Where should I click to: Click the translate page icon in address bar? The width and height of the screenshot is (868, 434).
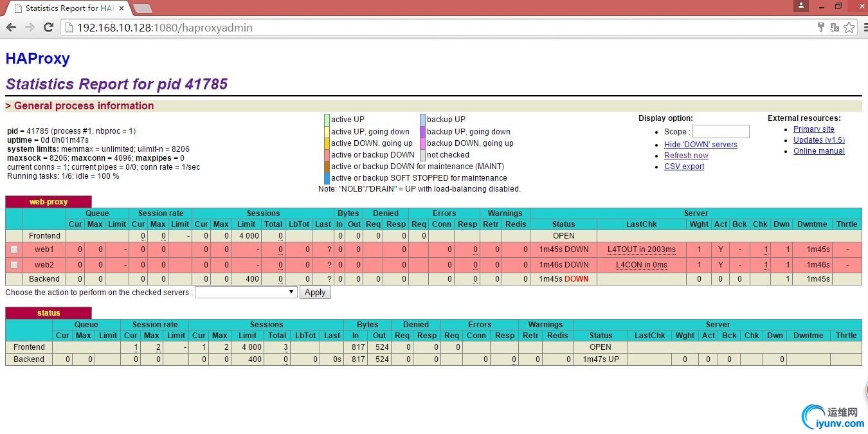tap(835, 28)
